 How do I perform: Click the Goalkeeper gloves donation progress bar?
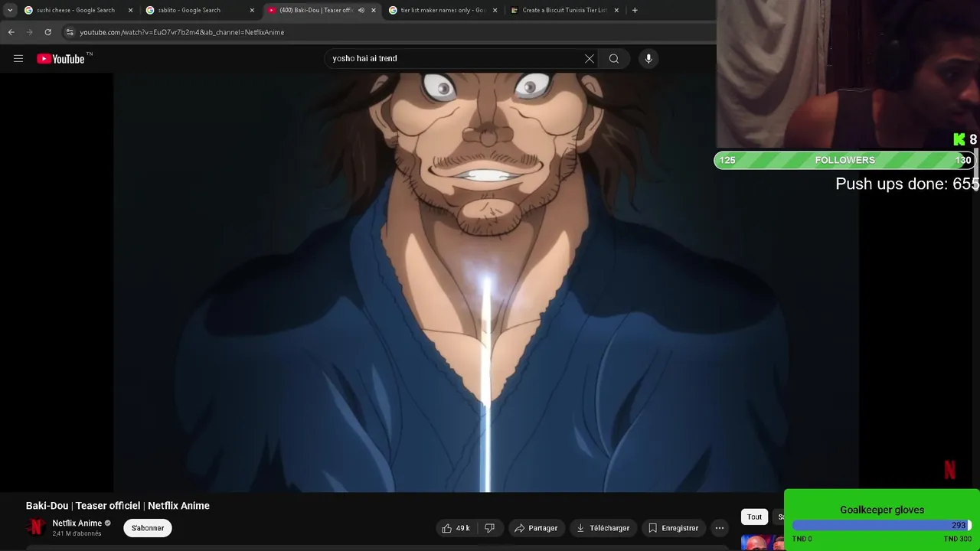[x=881, y=526]
